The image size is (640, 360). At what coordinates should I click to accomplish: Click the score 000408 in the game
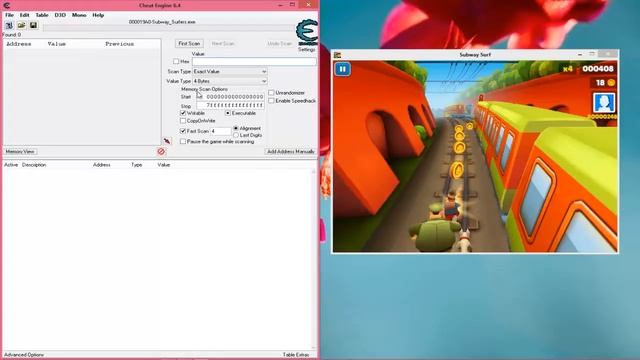coord(598,69)
